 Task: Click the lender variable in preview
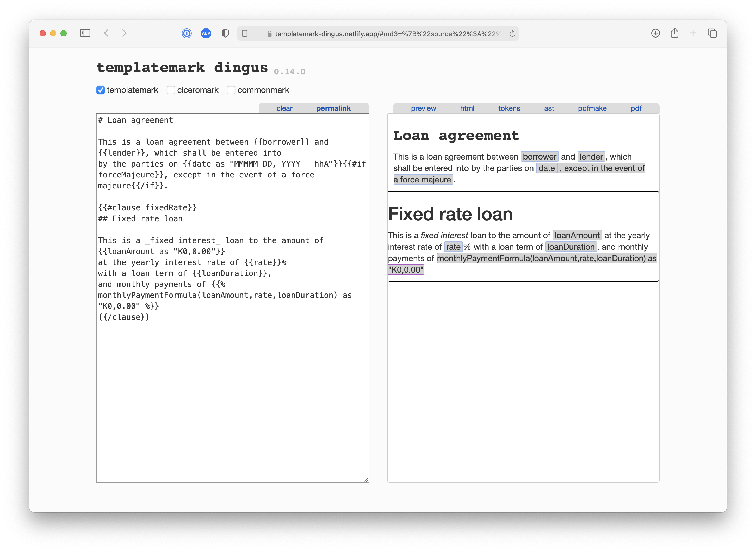591,157
